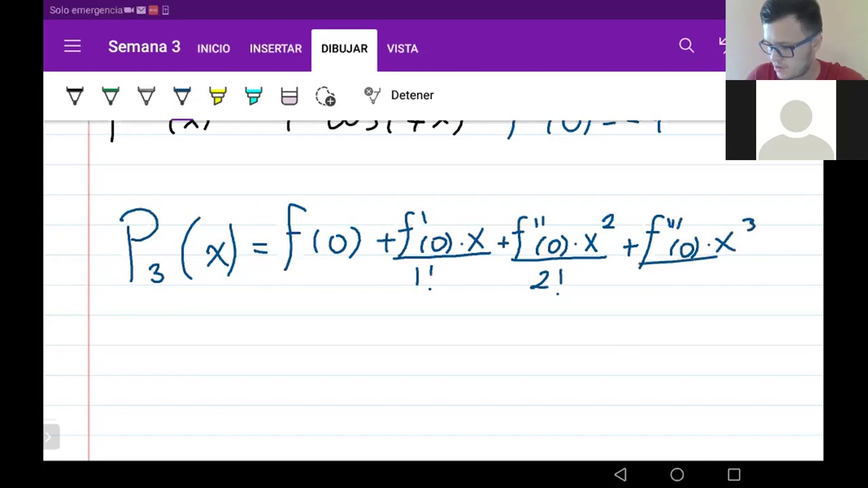The height and width of the screenshot is (488, 868).
Task: Switch to the INICIO tab
Action: pyautogui.click(x=214, y=49)
